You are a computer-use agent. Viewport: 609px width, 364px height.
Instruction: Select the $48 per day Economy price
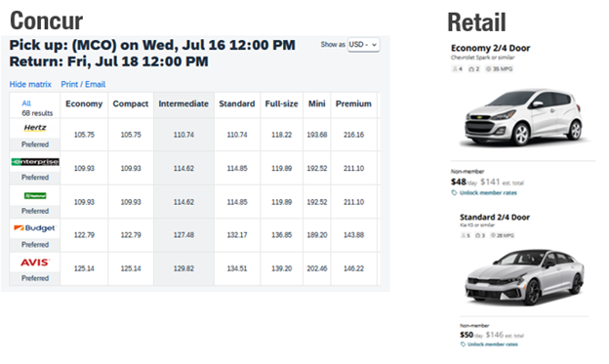coord(459,182)
